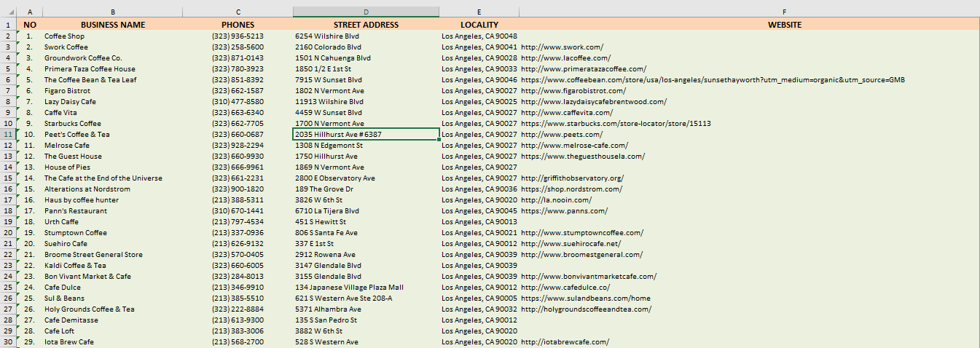980x348 pixels.
Task: Open the holygroundscoffeeandtea.com link
Action: (586, 309)
